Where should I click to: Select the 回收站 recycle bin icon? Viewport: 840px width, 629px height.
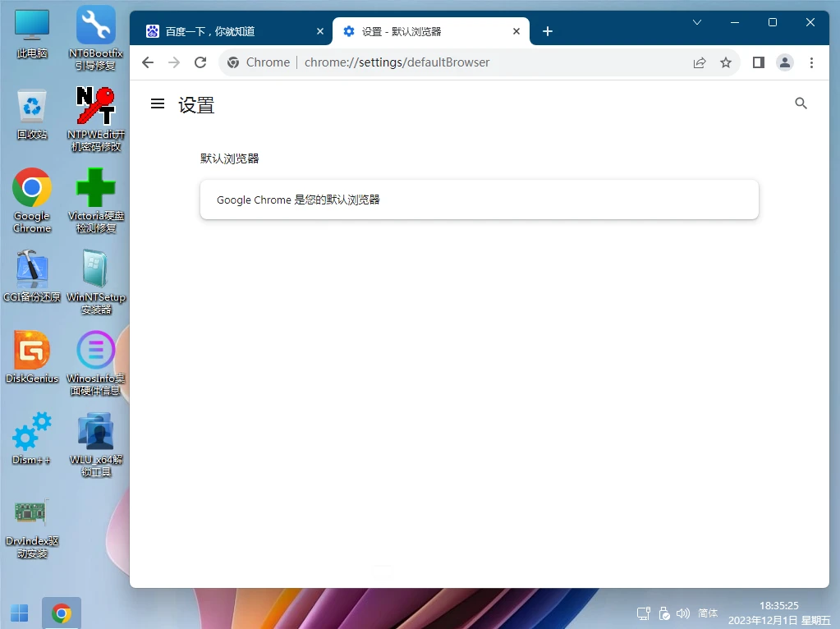coord(32,115)
